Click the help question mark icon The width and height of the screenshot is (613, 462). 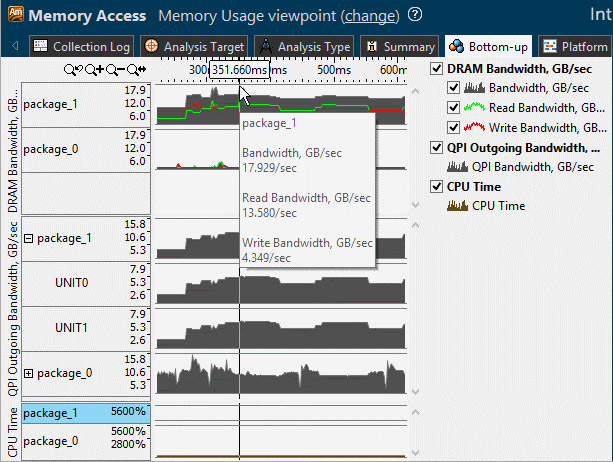click(x=415, y=16)
